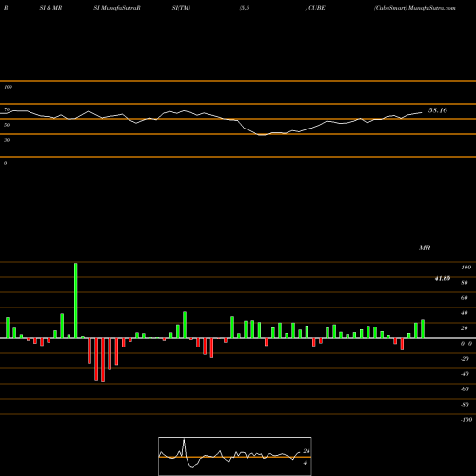The height and width of the screenshot is (476, 476).
Task: Click the 60 label on the MR right axis
Action: (465, 298)
